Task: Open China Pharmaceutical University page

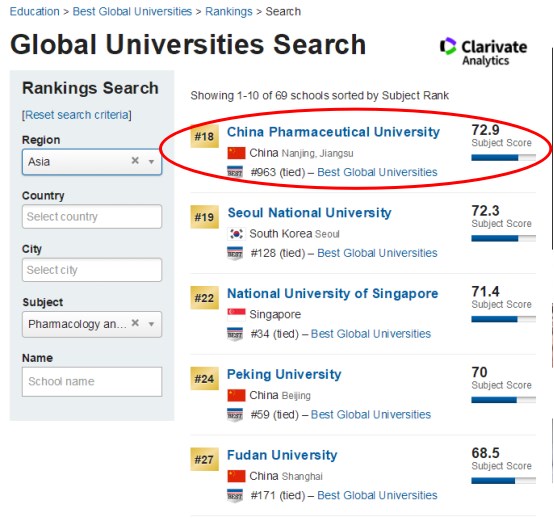Action: (x=333, y=132)
